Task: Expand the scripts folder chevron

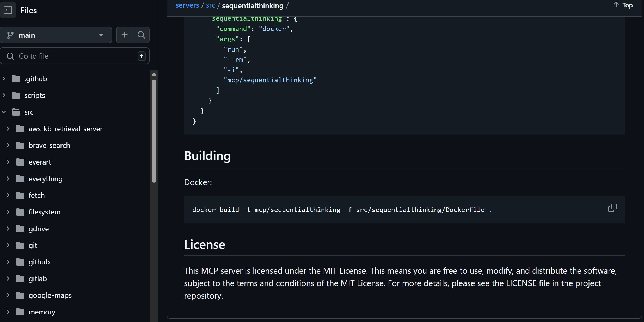Action: [4, 95]
